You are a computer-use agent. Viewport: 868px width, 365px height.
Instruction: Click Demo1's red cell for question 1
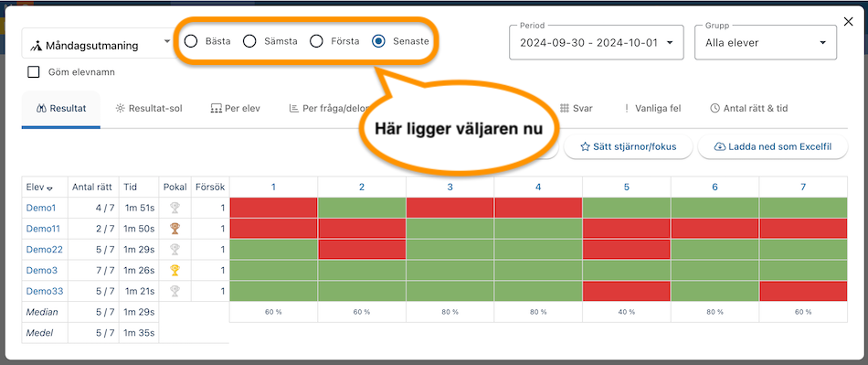click(273, 208)
